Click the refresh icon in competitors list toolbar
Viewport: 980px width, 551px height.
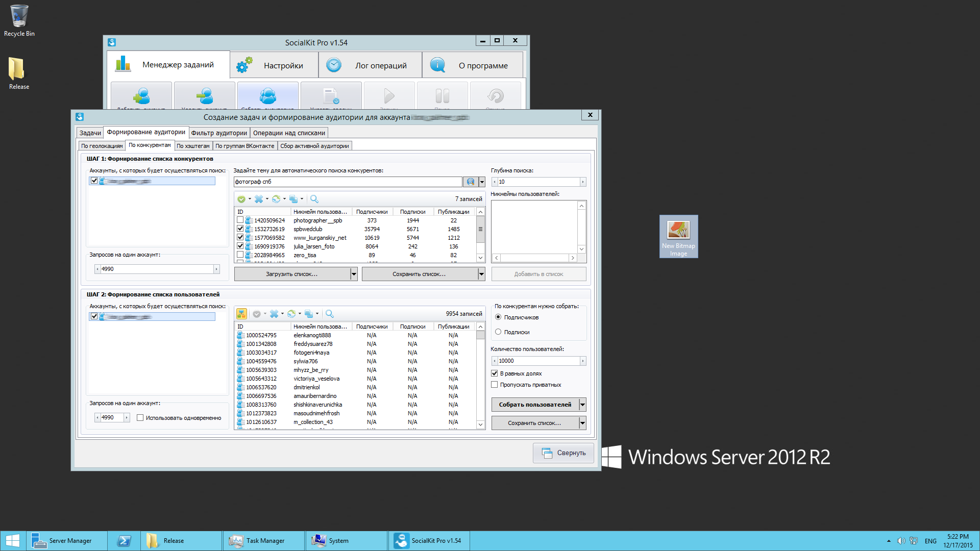click(x=276, y=199)
